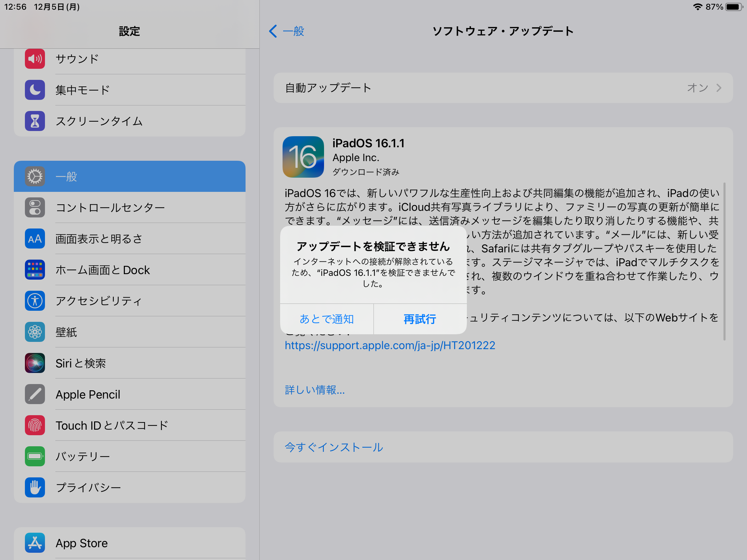Image resolution: width=747 pixels, height=560 pixels.
Task: Open support.apple.com HT201222 link
Action: 390,345
